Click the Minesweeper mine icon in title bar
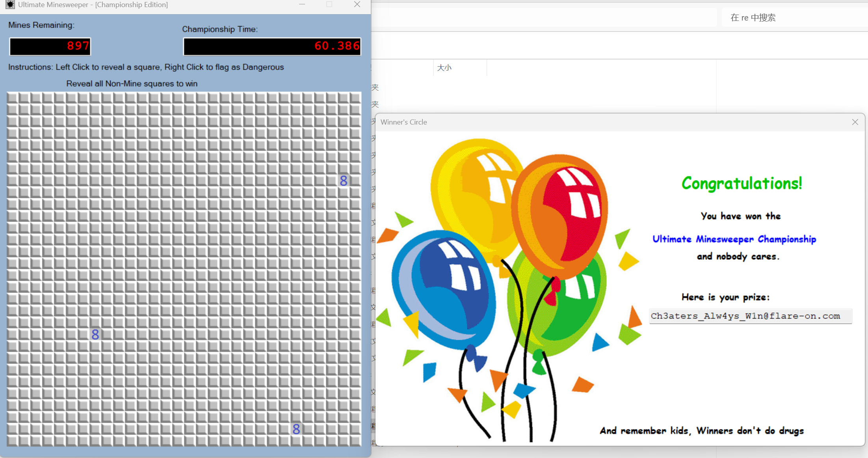 click(10, 5)
